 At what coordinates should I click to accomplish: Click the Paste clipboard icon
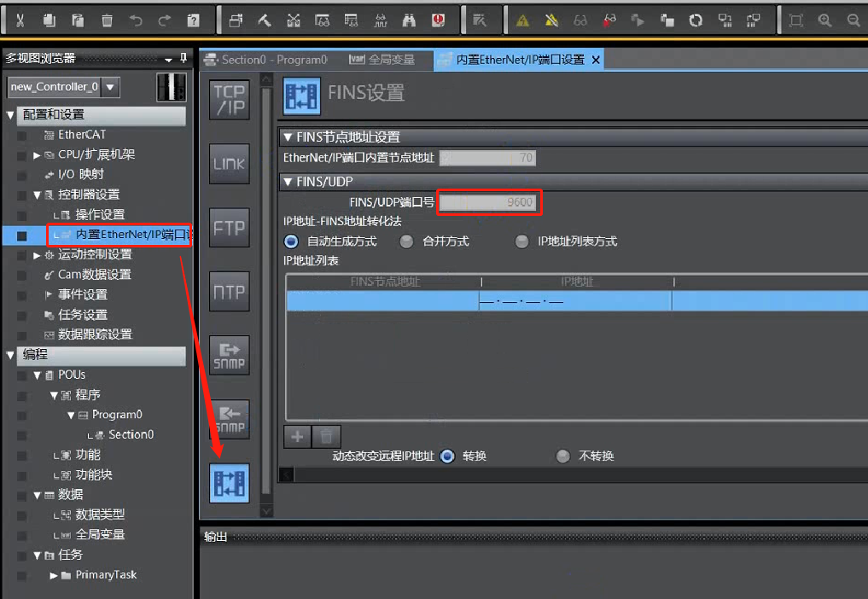pos(78,21)
